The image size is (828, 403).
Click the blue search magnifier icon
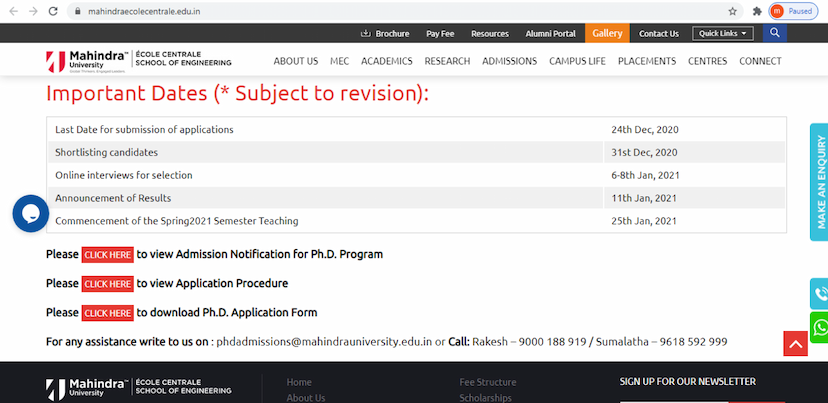(775, 33)
